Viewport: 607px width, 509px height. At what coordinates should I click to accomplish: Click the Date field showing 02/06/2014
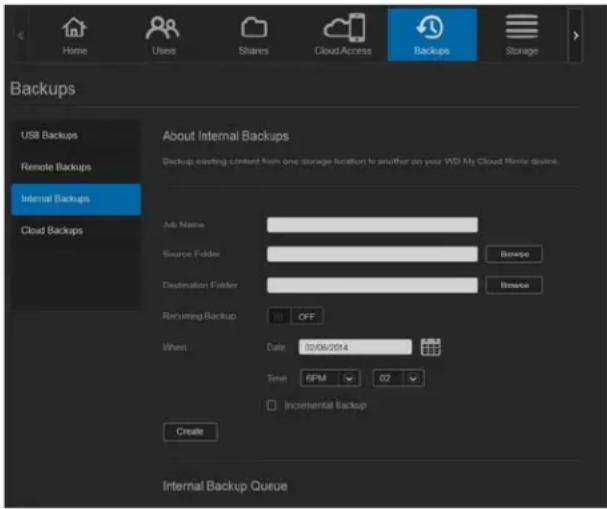[355, 347]
